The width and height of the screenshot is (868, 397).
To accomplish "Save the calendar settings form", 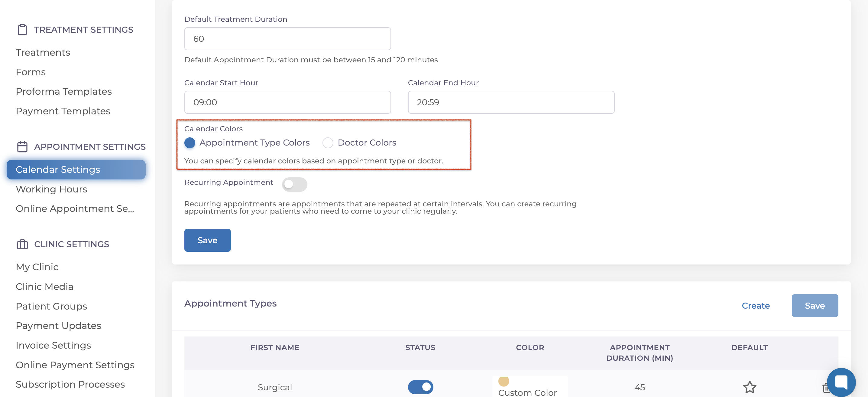I will [207, 240].
